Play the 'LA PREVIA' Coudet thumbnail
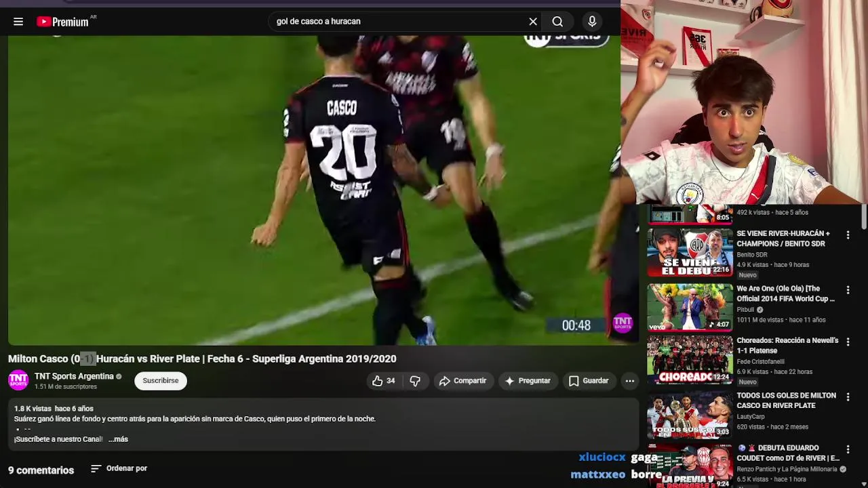 pyautogui.click(x=690, y=466)
